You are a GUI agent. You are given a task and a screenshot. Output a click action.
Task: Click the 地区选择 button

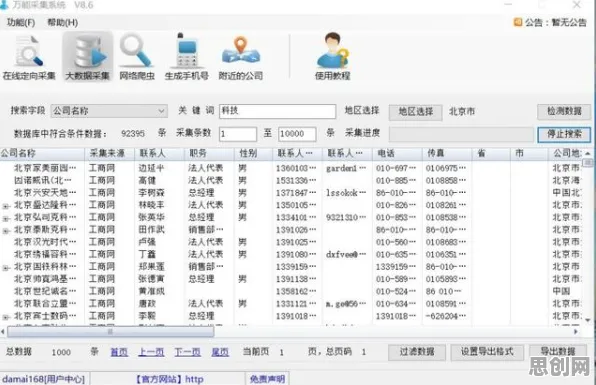(415, 112)
